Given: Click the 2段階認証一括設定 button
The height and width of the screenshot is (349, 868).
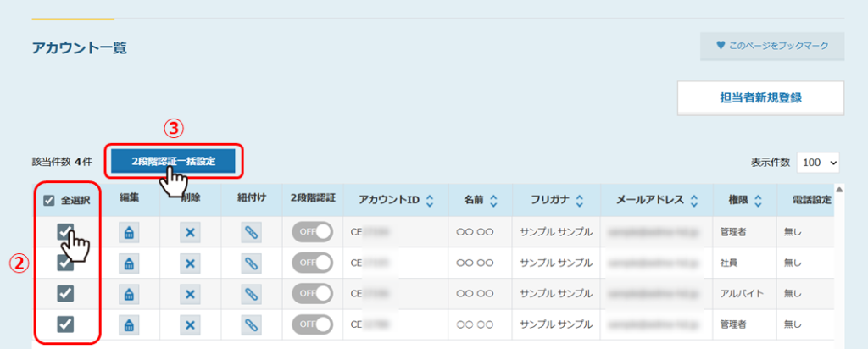Looking at the screenshot, I should (172, 160).
